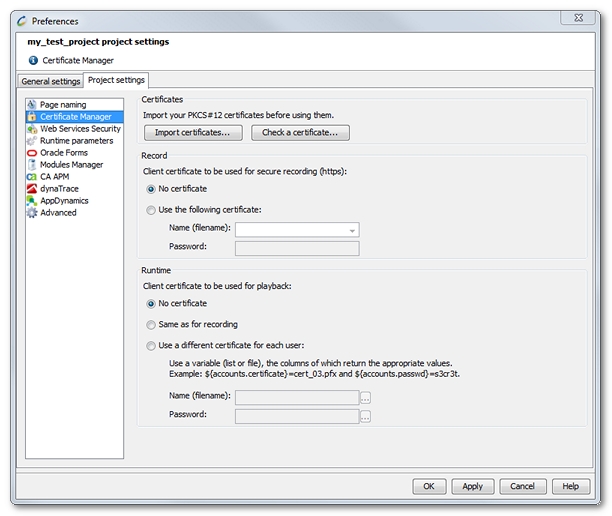Enable 'Use the following certificate' option
This screenshot has height=516, width=612.
[151, 210]
